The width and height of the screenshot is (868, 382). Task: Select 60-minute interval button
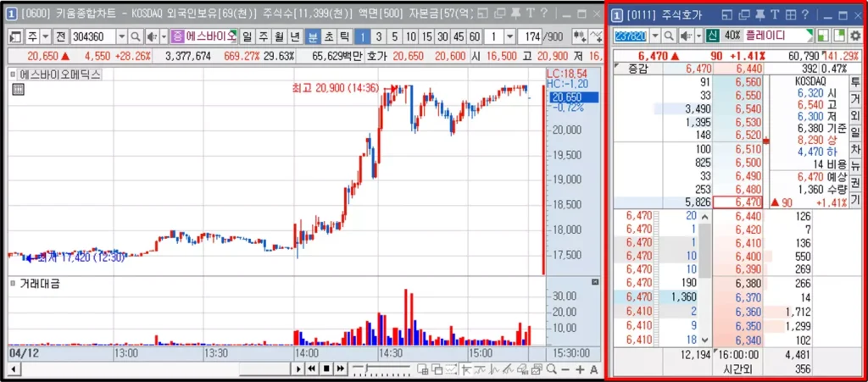click(x=475, y=37)
